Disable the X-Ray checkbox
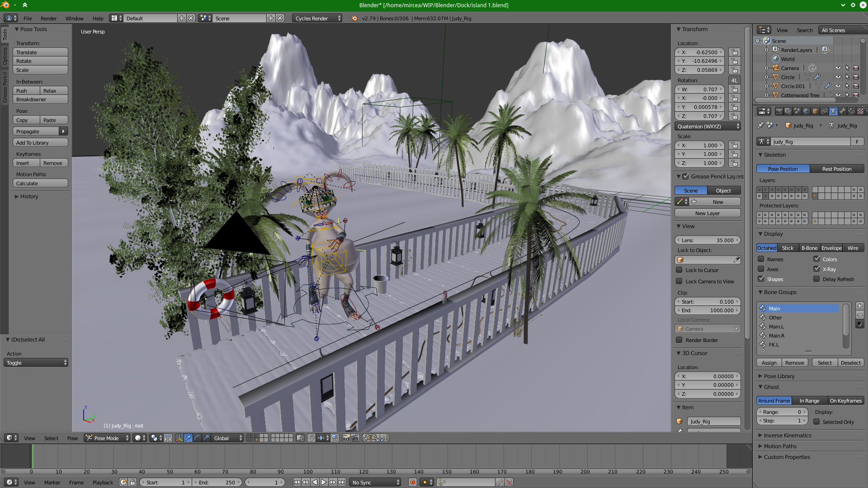868x488 pixels. (816, 269)
